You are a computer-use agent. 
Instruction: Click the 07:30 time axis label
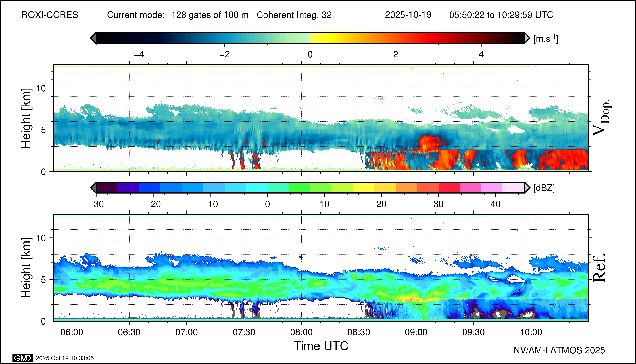pos(244,332)
